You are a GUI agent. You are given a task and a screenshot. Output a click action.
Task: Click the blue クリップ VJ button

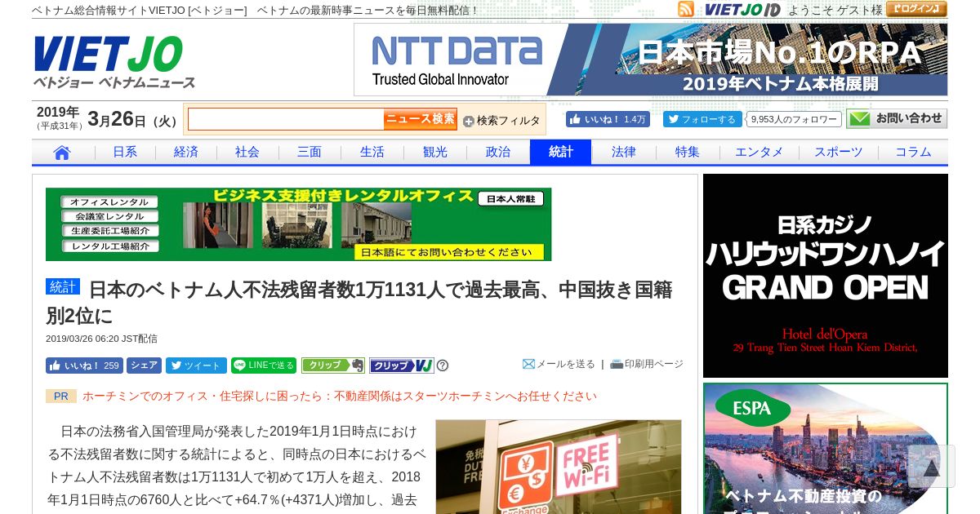coord(401,366)
